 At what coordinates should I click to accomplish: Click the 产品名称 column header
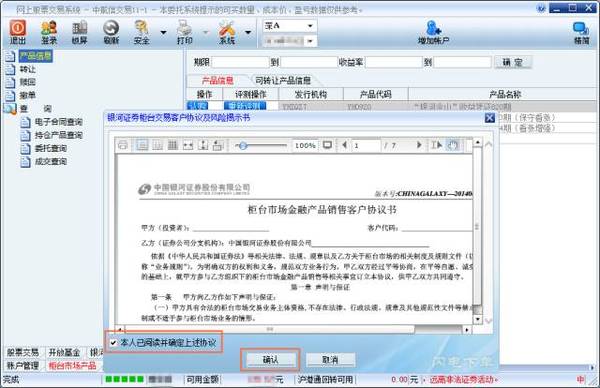pos(505,95)
